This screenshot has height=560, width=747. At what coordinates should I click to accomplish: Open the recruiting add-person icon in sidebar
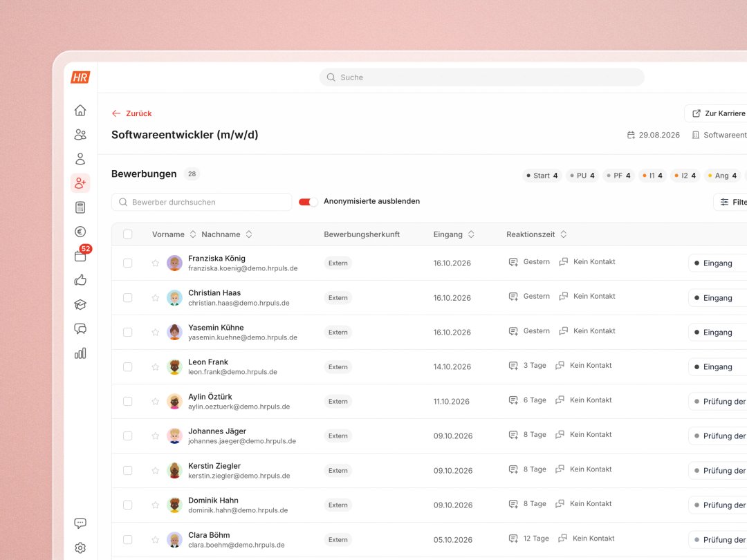(x=80, y=183)
